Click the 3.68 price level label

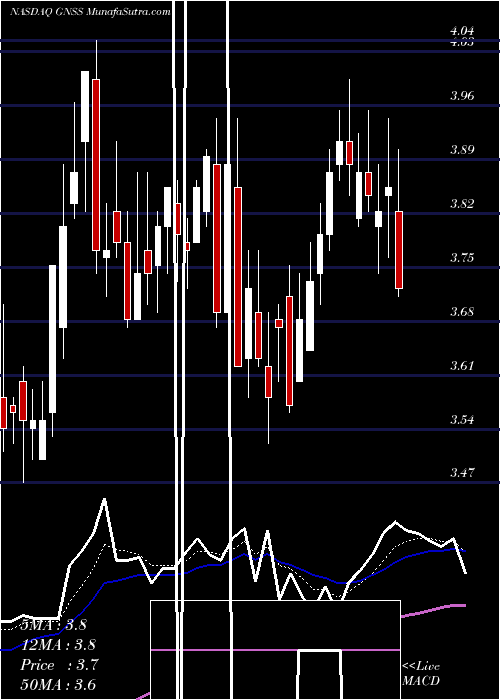tap(462, 312)
